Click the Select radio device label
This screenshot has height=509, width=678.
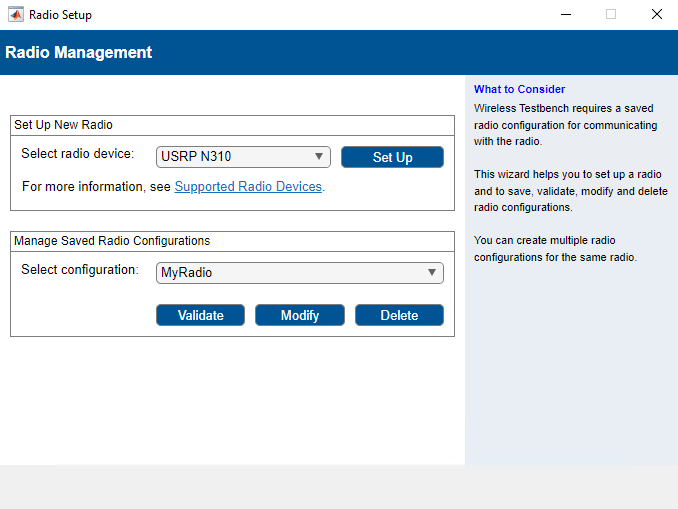77,154
